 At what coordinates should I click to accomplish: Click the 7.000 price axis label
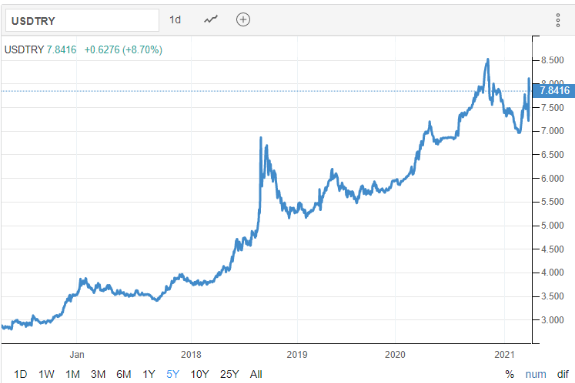(553, 131)
